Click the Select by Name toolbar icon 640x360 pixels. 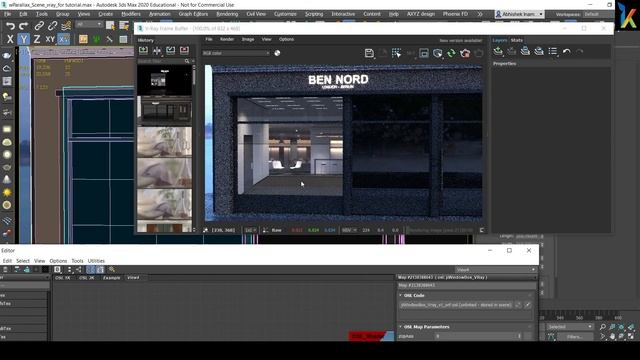point(124,26)
